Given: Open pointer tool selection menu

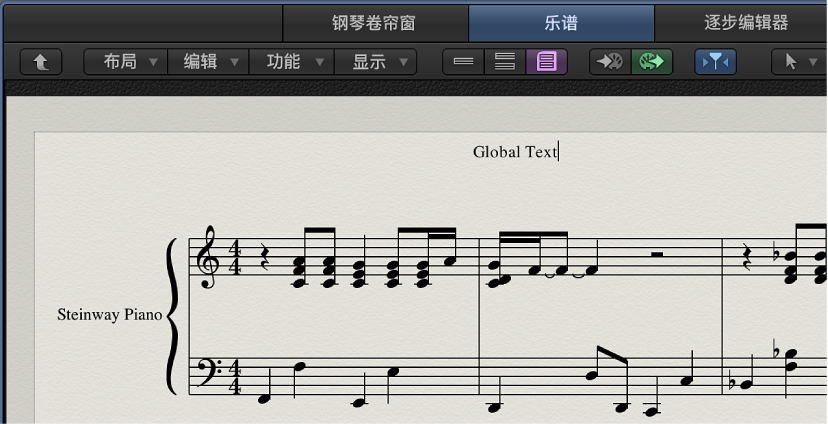Looking at the screenshot, I should coord(799,62).
